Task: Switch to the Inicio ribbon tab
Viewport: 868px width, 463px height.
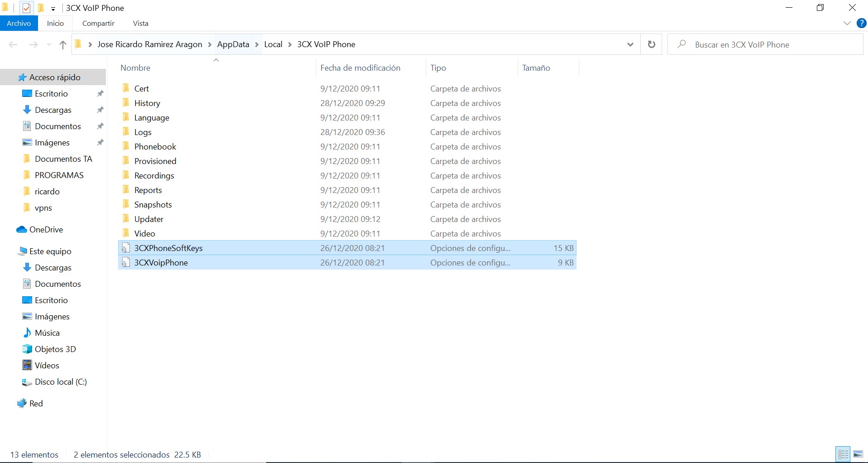Action: (x=55, y=23)
